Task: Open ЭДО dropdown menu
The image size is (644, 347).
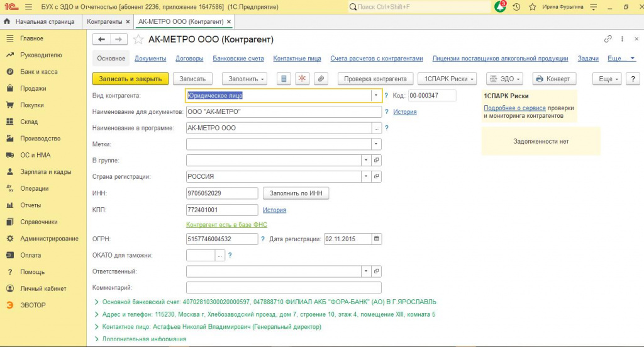Action: [505, 79]
